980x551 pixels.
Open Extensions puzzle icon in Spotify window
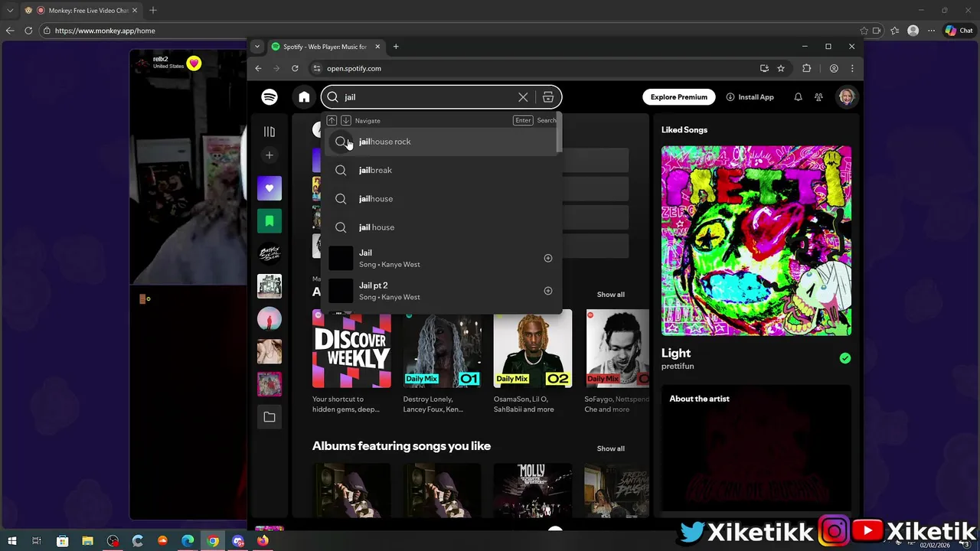(x=806, y=68)
